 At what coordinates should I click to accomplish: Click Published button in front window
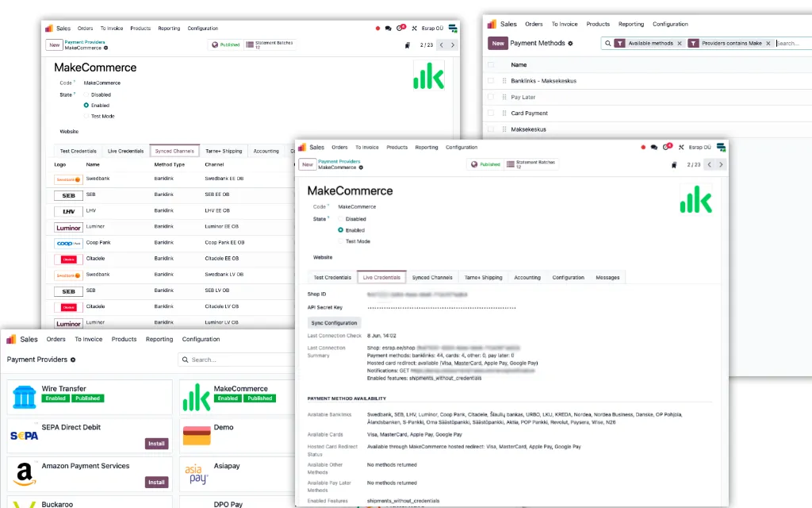click(486, 164)
